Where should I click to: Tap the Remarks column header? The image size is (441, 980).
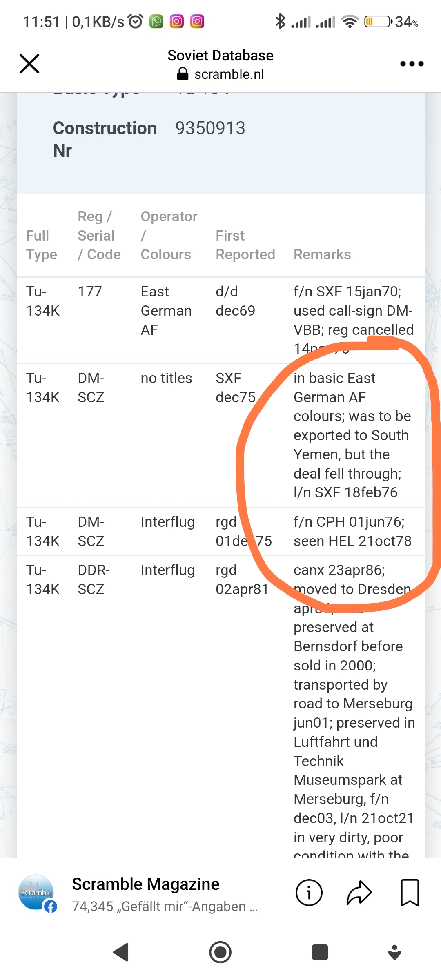(x=322, y=254)
